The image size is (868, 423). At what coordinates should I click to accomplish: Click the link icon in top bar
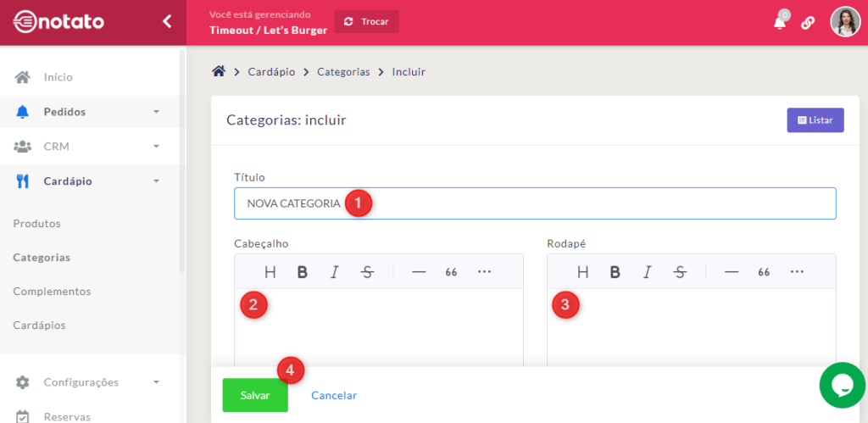tap(808, 23)
